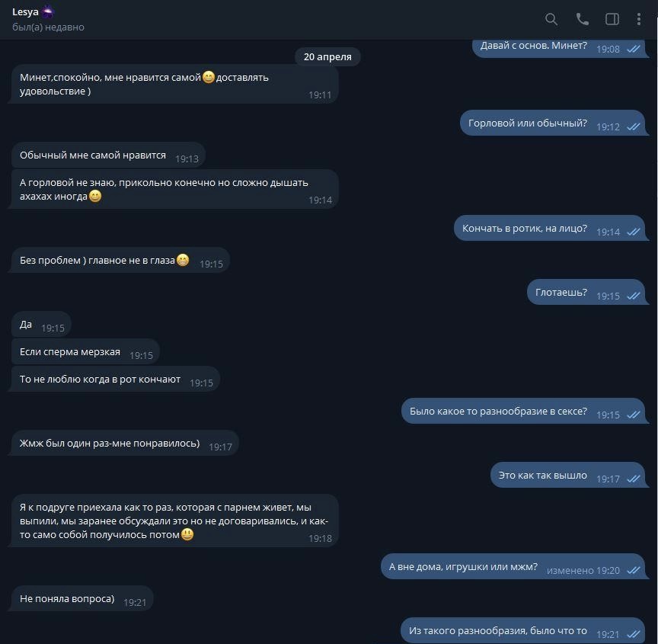Image resolution: width=658 pixels, height=644 pixels.
Task: Click read checkmarks on 'Это как так вышло'
Action: pos(633,479)
